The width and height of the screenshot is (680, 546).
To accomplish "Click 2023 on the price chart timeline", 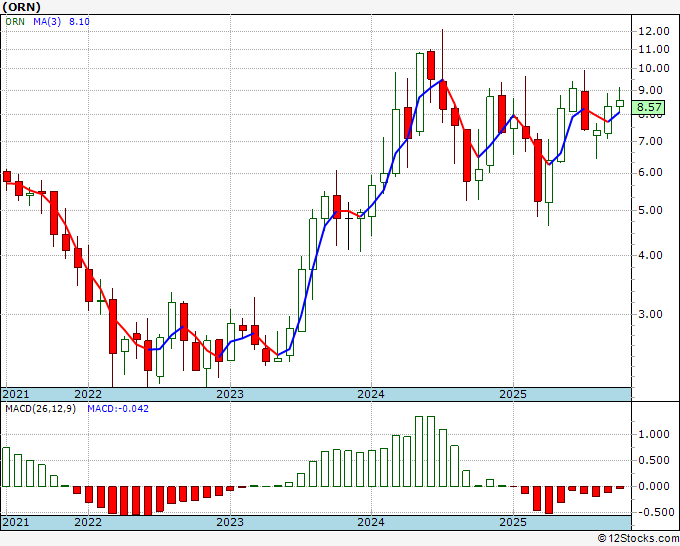I will [230, 394].
